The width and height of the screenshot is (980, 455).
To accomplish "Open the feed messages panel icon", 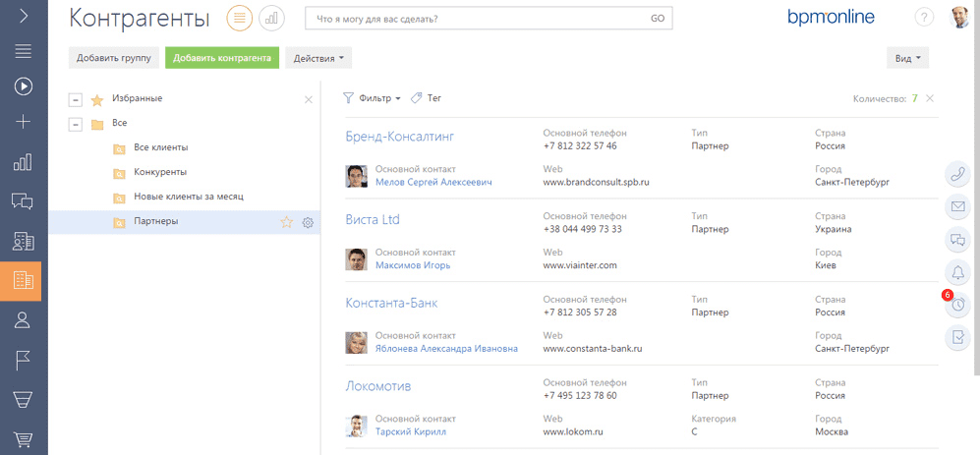I will 956,240.
